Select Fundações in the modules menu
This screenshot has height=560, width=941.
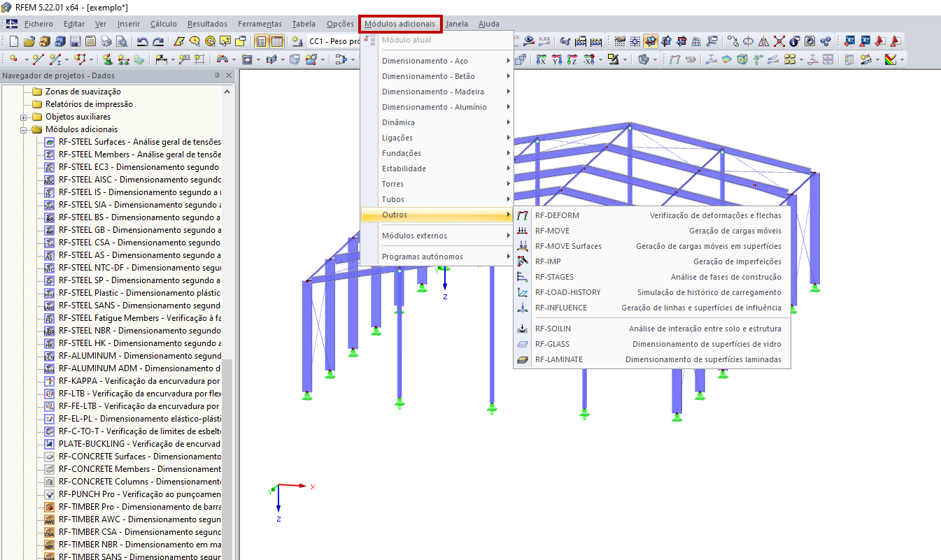point(437,153)
